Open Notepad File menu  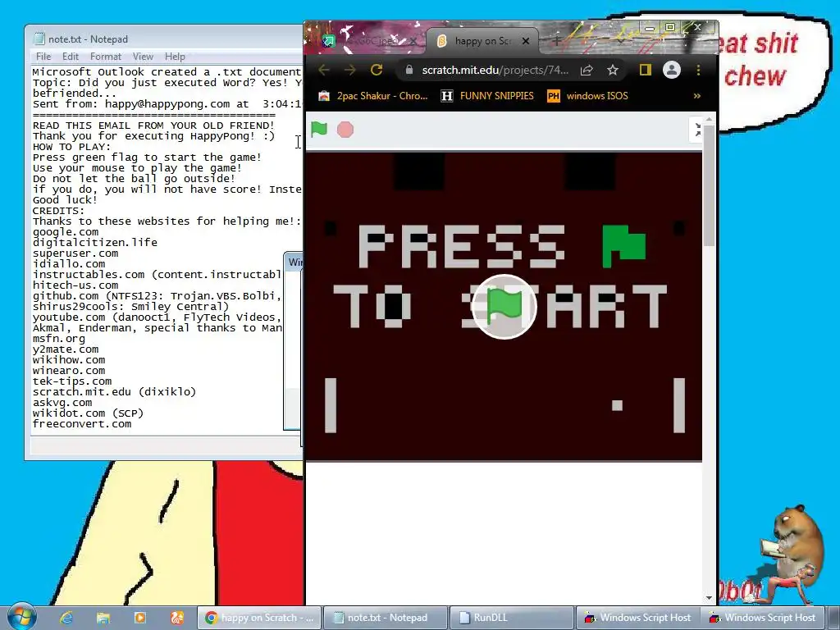pyautogui.click(x=43, y=57)
